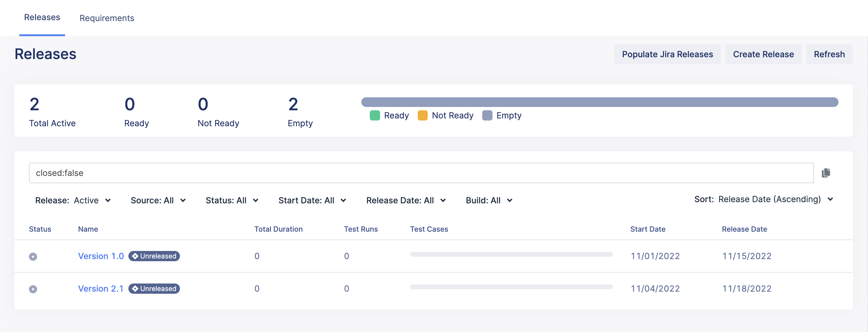Open Sort Release Date (Ascending) dropdown
This screenshot has height=332, width=868.
coord(763,199)
